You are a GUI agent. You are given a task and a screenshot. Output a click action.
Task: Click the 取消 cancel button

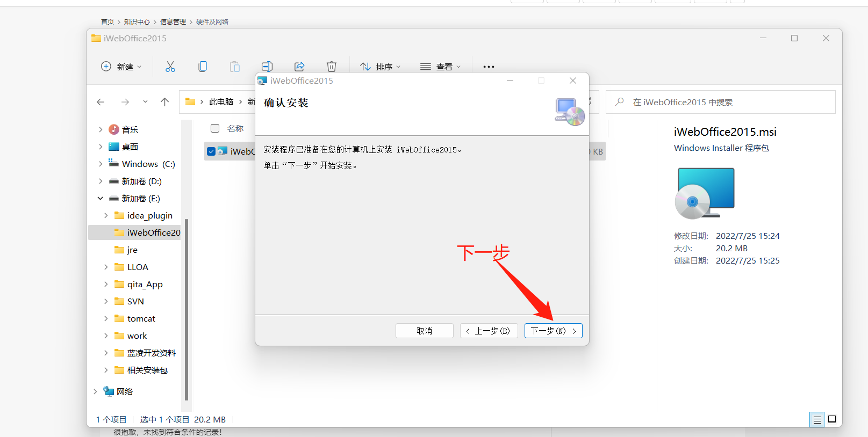pyautogui.click(x=424, y=331)
